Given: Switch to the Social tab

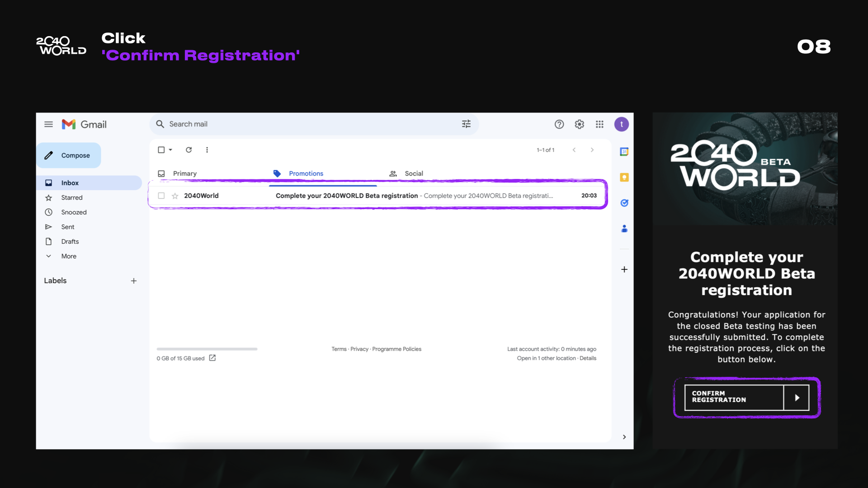Looking at the screenshot, I should pyautogui.click(x=413, y=174).
